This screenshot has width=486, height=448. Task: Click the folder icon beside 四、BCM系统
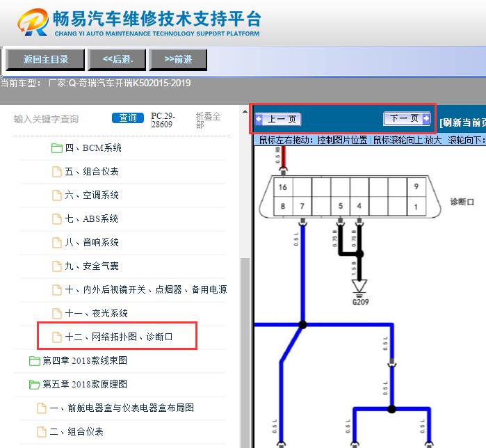57,148
